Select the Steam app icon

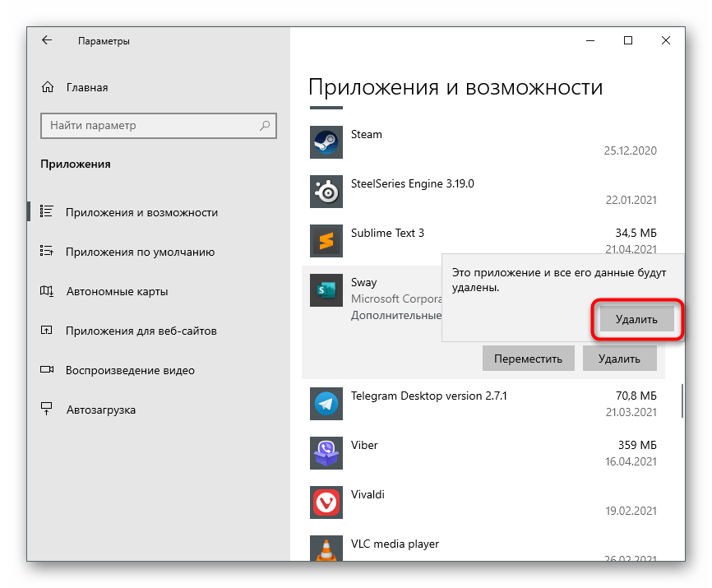326,142
